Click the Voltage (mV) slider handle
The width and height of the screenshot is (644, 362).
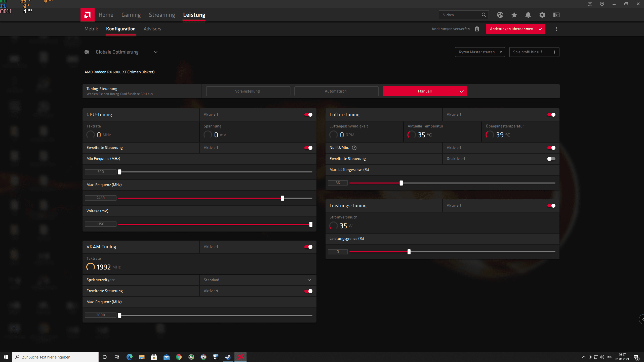pyautogui.click(x=311, y=224)
